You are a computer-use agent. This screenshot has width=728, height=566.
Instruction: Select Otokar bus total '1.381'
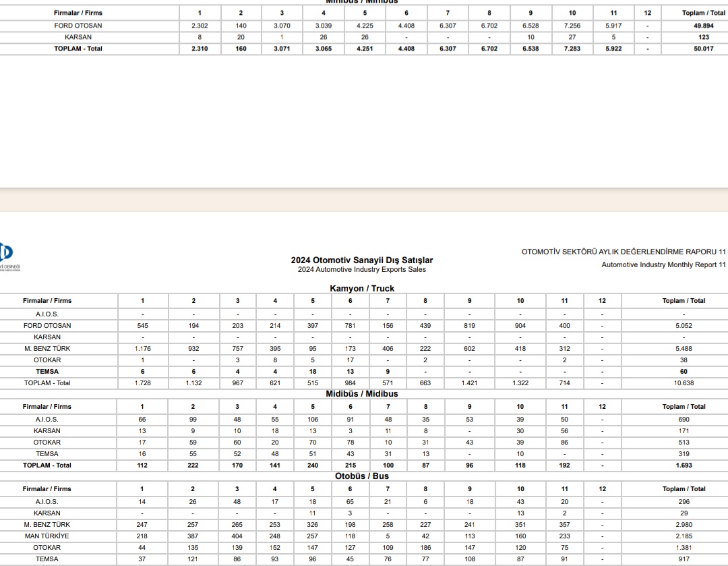[684, 547]
